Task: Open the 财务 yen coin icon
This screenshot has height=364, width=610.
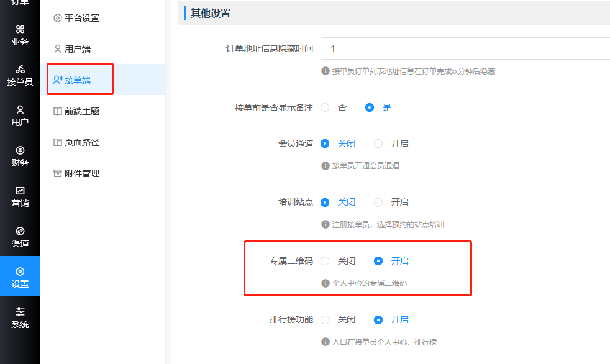Action: 20,150
